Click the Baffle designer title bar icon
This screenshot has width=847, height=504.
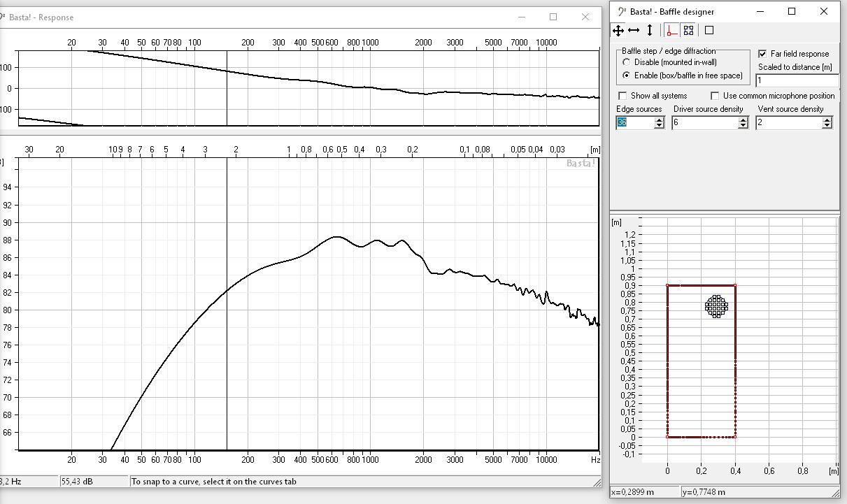coord(622,11)
